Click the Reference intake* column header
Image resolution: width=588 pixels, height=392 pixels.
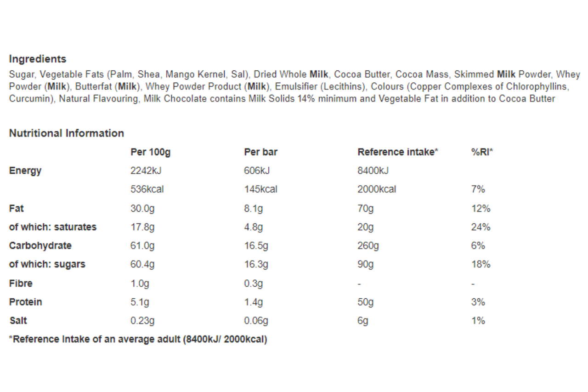tap(398, 152)
